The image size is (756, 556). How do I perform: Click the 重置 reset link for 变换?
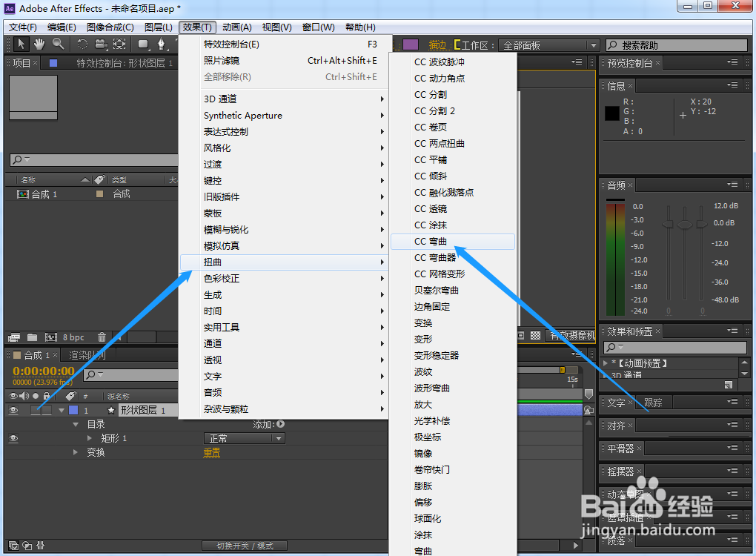(x=212, y=452)
